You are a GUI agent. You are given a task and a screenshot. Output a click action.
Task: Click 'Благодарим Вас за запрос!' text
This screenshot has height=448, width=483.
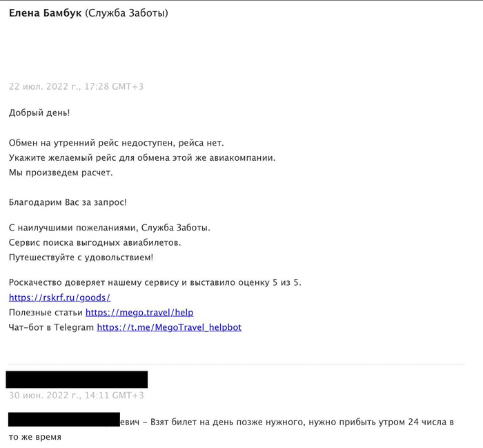[x=68, y=202]
